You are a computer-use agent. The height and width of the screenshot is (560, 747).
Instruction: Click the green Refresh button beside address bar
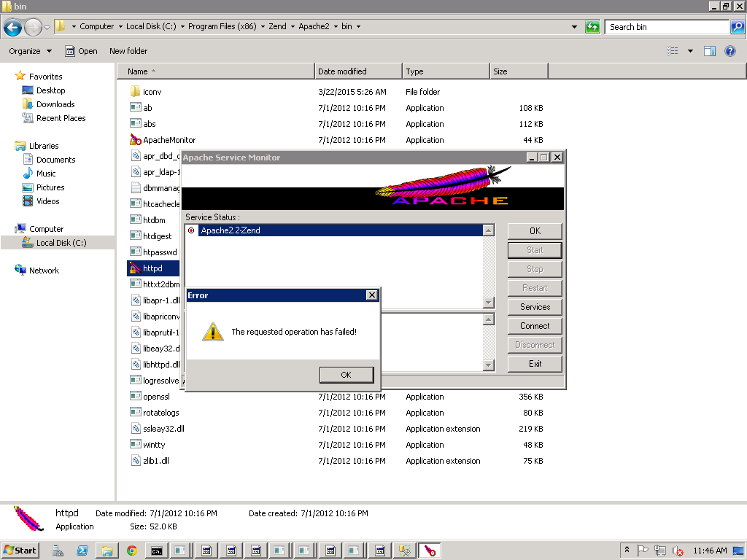click(x=592, y=27)
